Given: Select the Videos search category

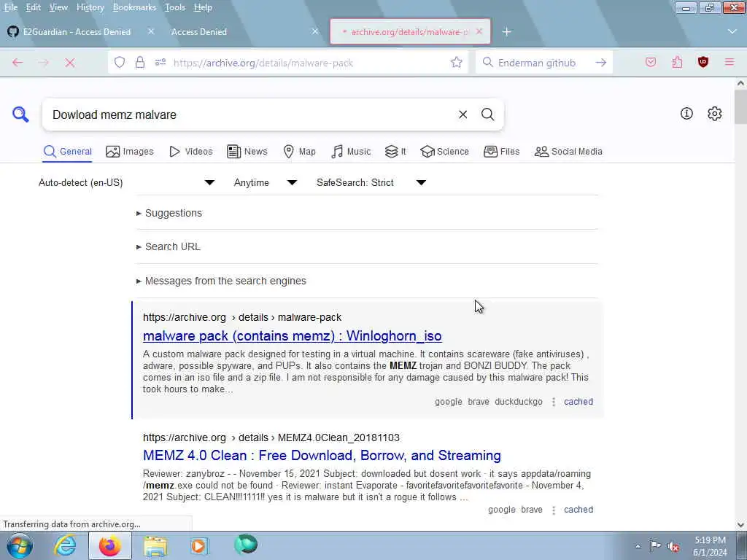Looking at the screenshot, I should click(x=191, y=152).
